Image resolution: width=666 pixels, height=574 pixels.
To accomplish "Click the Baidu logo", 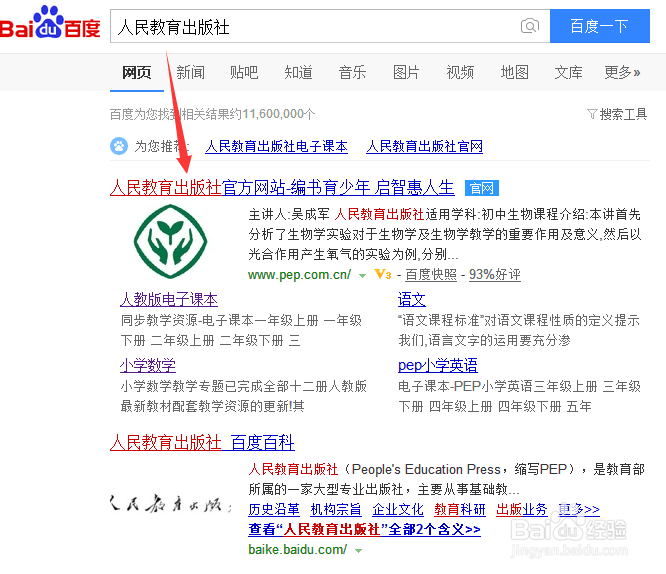I will (50, 23).
